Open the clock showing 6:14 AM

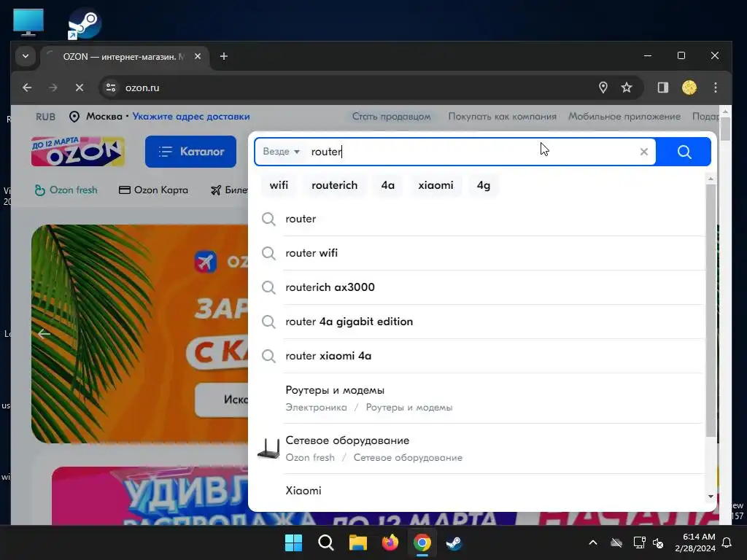click(x=695, y=542)
